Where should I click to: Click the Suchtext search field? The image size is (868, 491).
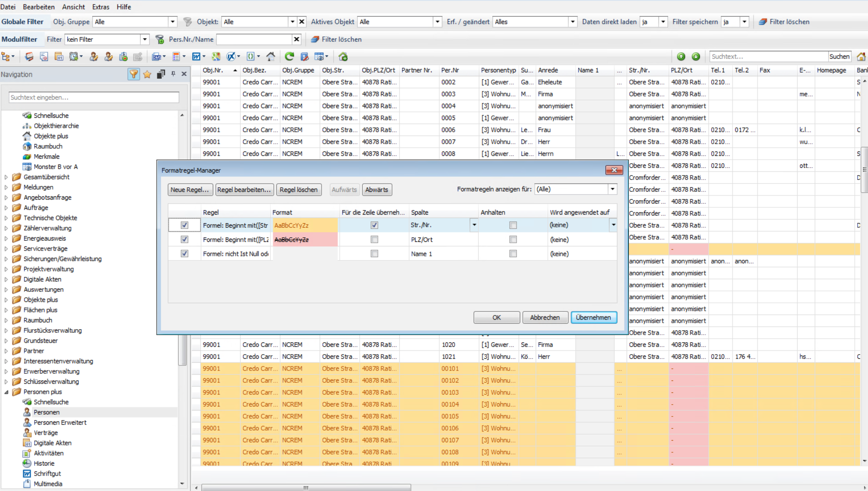[x=768, y=56]
